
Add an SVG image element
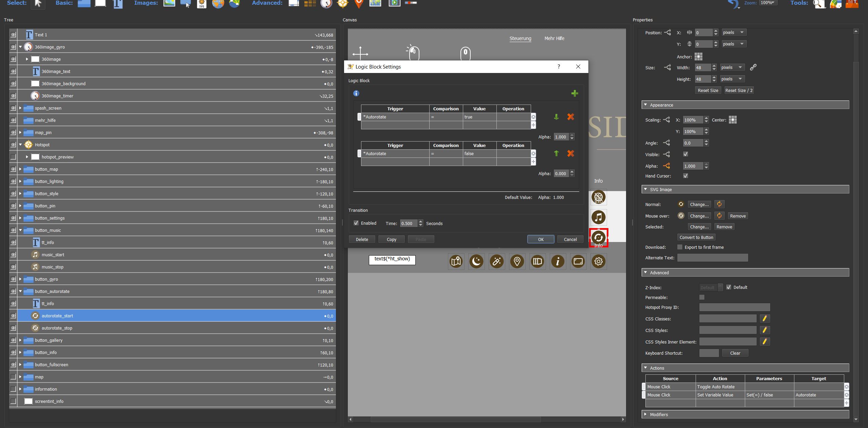202,4
